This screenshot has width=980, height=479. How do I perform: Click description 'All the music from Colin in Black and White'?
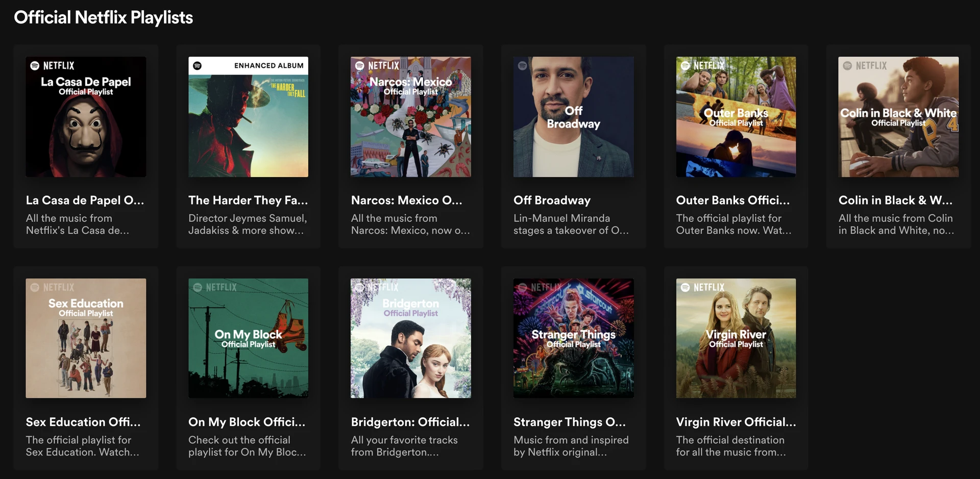896,224
